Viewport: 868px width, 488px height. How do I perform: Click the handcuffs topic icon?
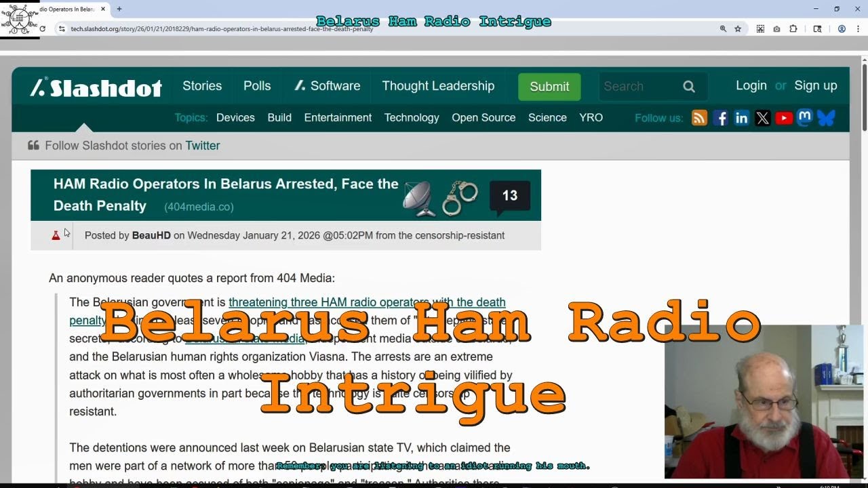tap(460, 198)
